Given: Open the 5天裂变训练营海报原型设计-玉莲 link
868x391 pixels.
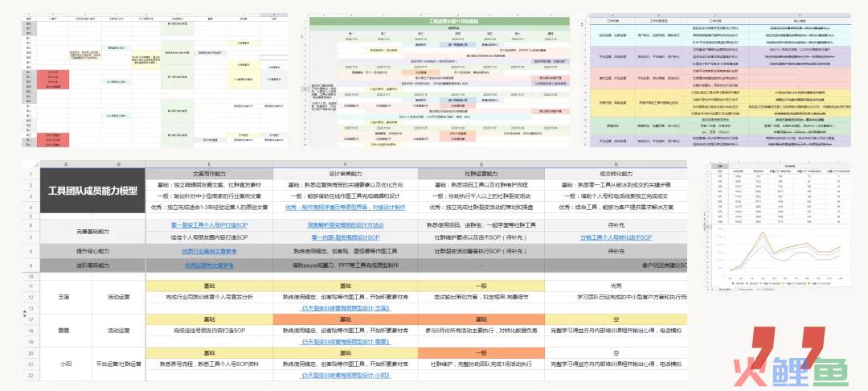Looking at the screenshot, I should click(345, 308).
